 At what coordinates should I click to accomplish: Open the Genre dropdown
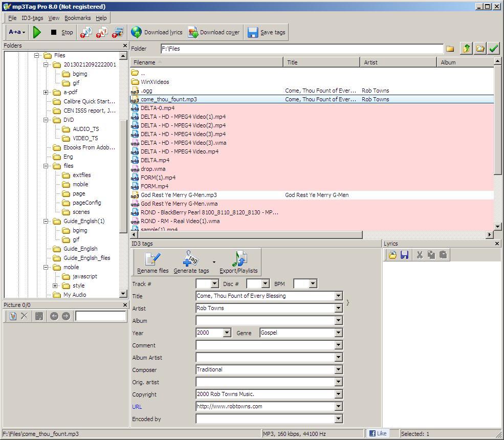point(337,333)
